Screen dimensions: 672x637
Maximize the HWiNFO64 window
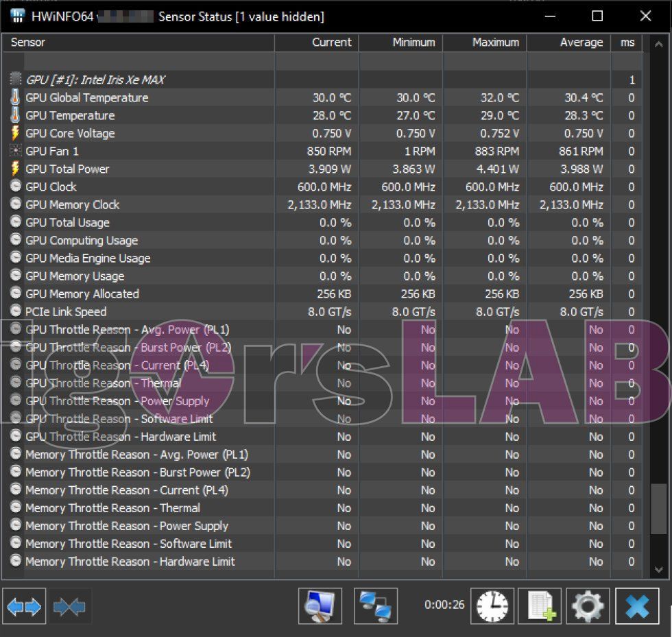pyautogui.click(x=597, y=16)
